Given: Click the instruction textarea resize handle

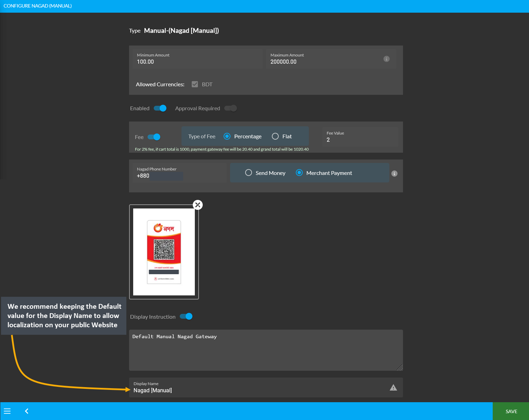Looking at the screenshot, I should tap(400, 368).
